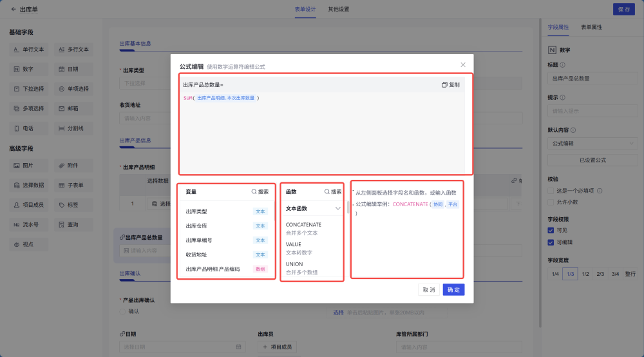Click the 流水号 field icon

tap(17, 225)
